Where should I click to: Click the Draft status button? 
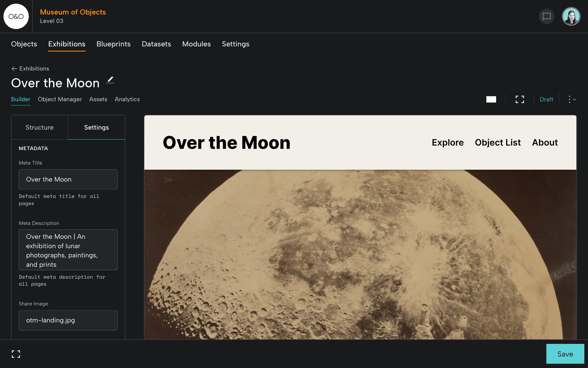(546, 99)
